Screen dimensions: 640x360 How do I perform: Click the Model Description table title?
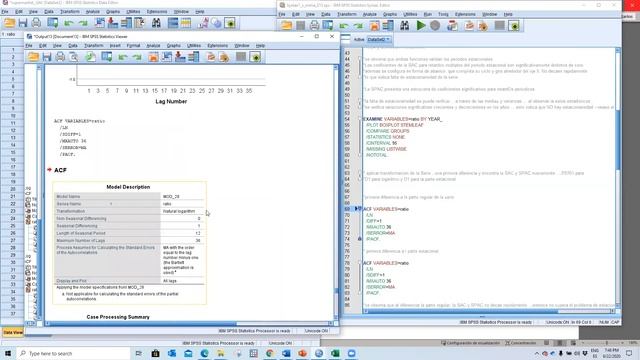128,187
